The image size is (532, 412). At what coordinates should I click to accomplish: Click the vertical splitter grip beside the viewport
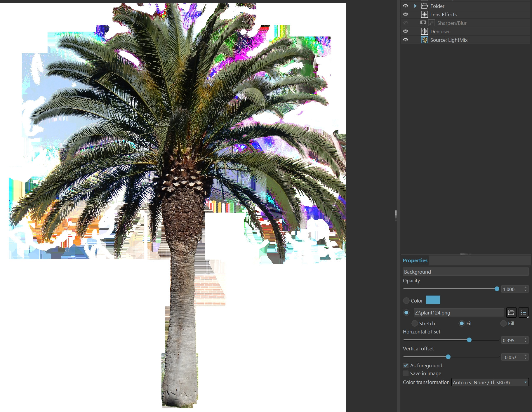pyautogui.click(x=396, y=216)
